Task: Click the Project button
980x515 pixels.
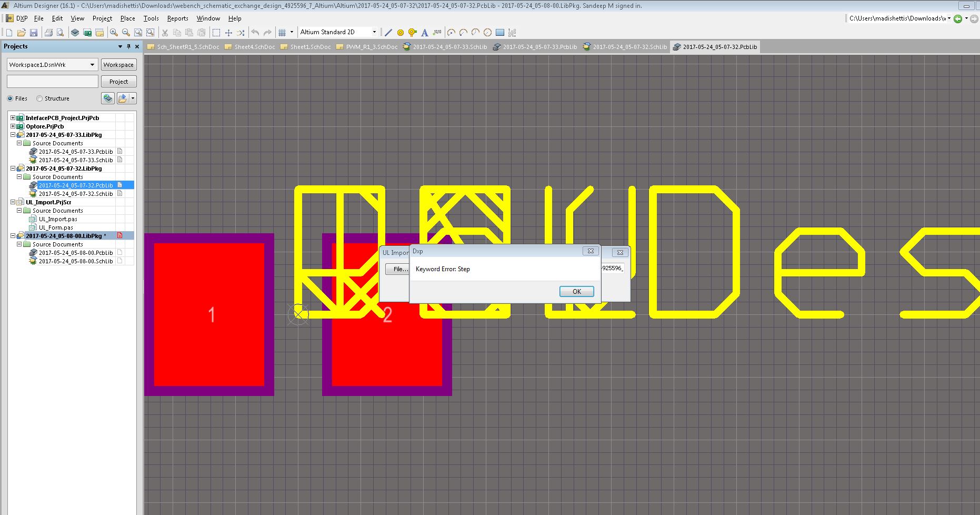Action: pyautogui.click(x=118, y=82)
